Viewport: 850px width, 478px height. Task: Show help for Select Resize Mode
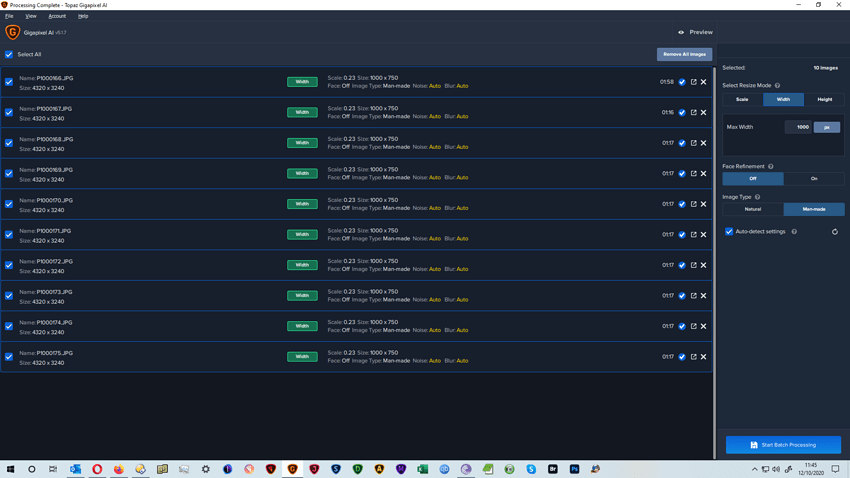tap(777, 86)
